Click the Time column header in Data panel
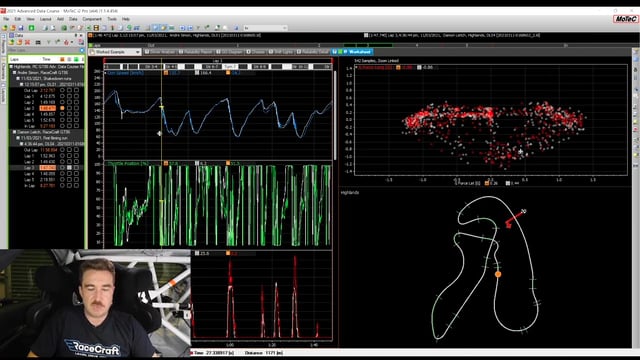Screen dimensions: 640x360 pyautogui.click(x=47, y=59)
